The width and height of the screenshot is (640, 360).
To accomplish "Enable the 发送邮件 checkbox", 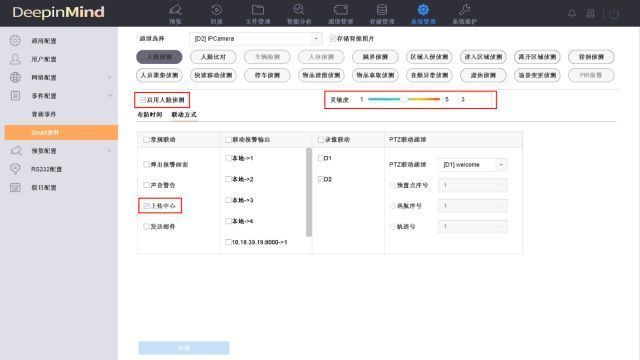I will (x=146, y=227).
